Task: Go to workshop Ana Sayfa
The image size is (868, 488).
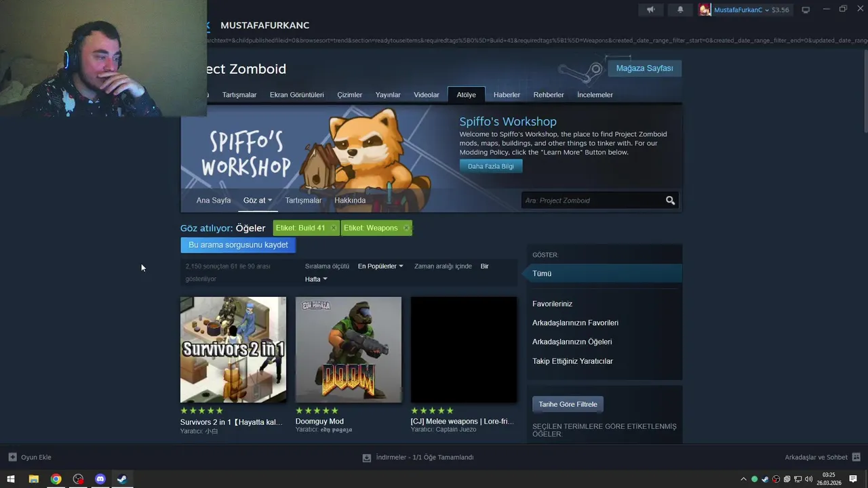Action: click(214, 201)
